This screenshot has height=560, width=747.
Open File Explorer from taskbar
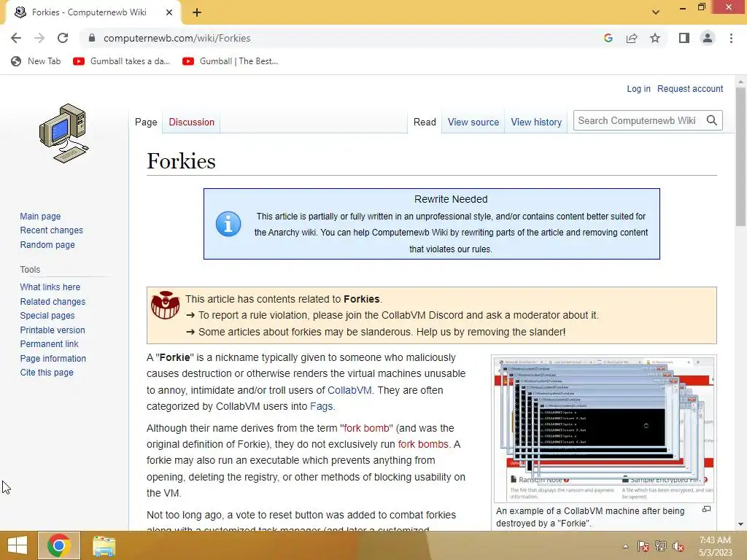coord(104,545)
